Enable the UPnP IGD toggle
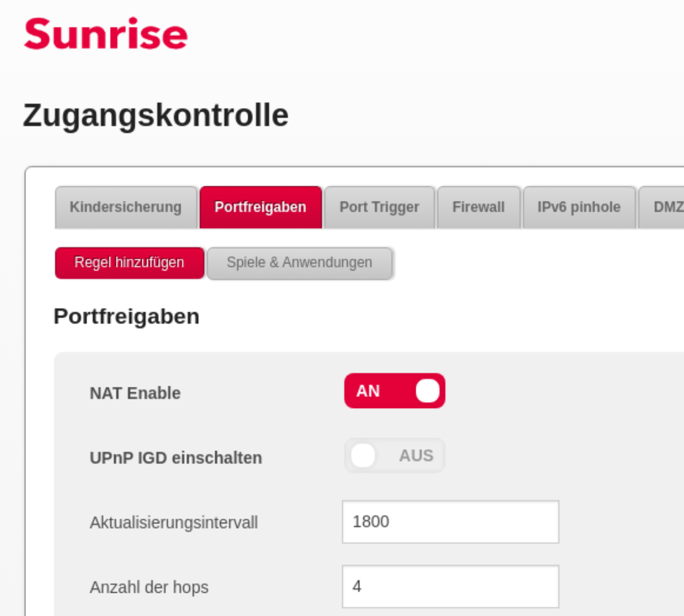The width and height of the screenshot is (684, 616). [x=395, y=456]
